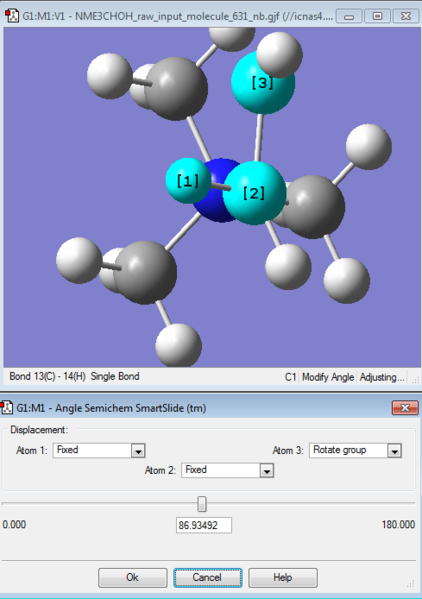
Task: Click the SmartSlide dialog title icon
Action: pyautogui.click(x=6, y=407)
